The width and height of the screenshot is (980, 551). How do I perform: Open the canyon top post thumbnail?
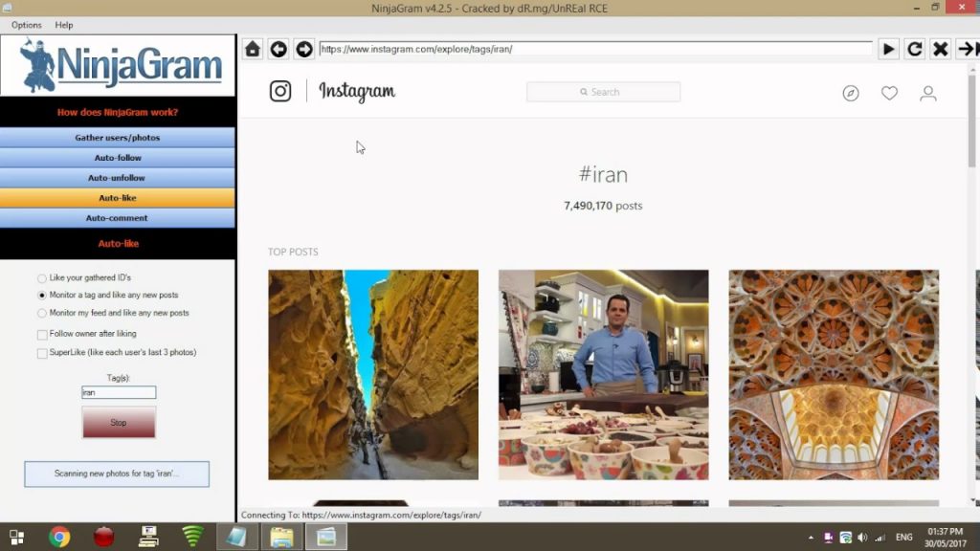(373, 374)
